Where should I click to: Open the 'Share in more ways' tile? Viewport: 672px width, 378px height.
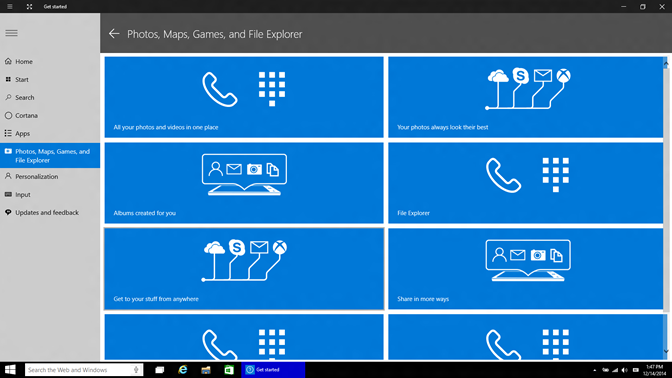click(525, 269)
